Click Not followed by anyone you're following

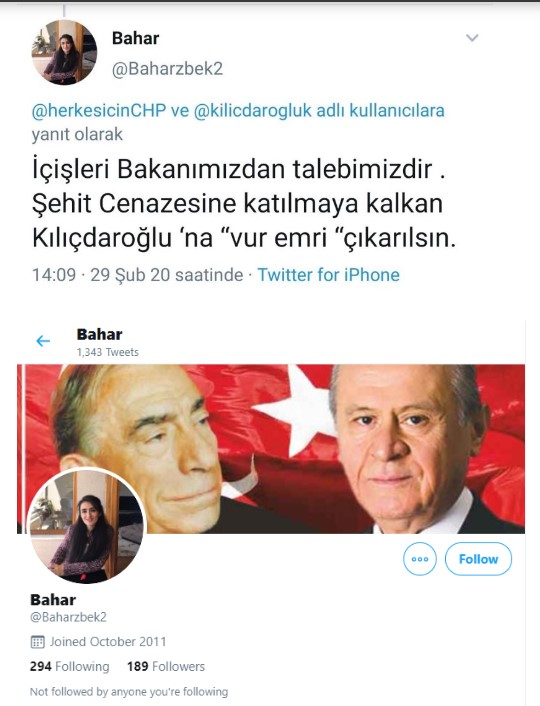(129, 692)
